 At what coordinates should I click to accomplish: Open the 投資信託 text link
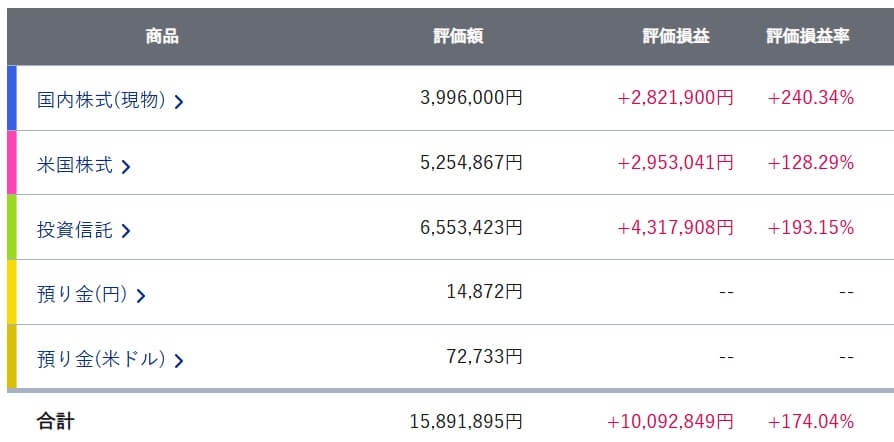[74, 230]
